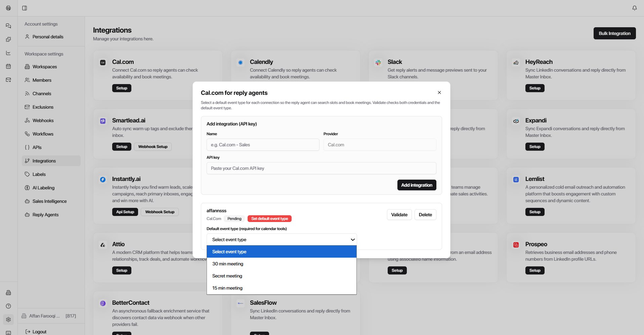The width and height of the screenshot is (644, 335).
Task: Close the Cal.com for reply agents dialog
Action: click(439, 92)
